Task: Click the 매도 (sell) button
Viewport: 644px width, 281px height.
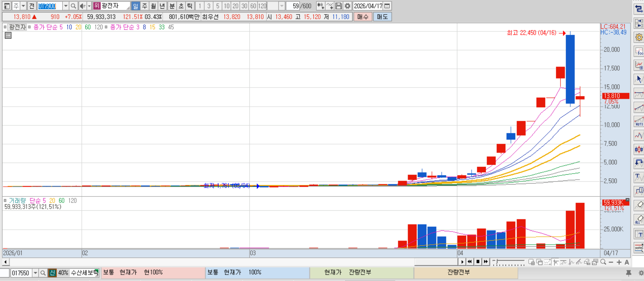Action: click(382, 17)
